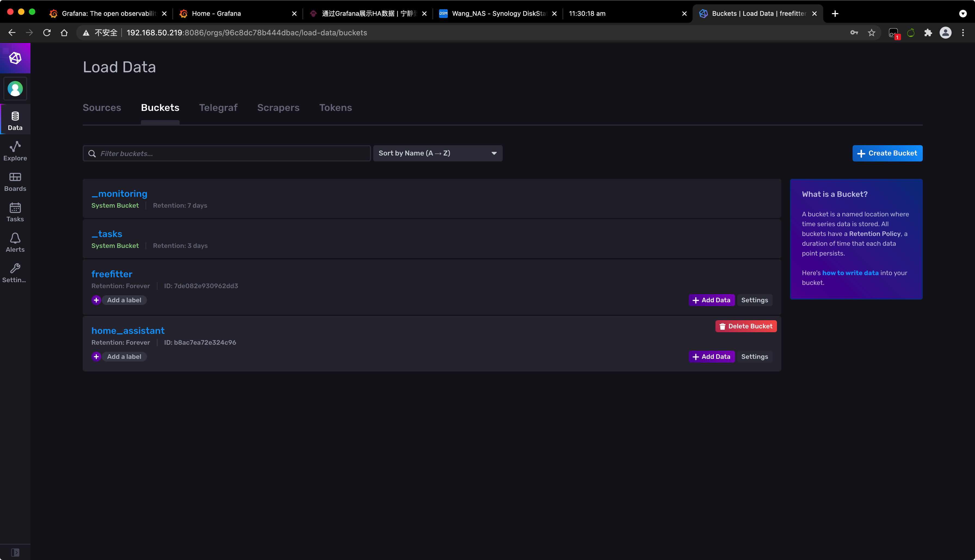Screen dimensions: 975x560
Task: Select the Buckets tab
Action: click(160, 108)
